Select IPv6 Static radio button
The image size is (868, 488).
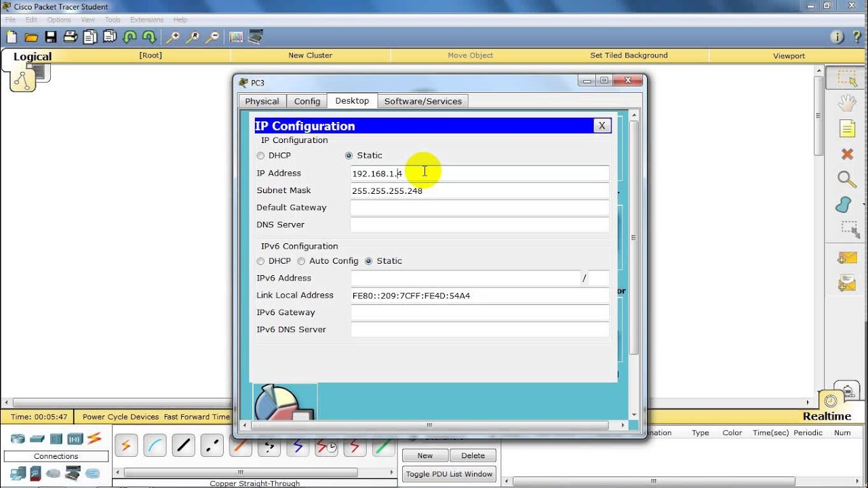(369, 261)
